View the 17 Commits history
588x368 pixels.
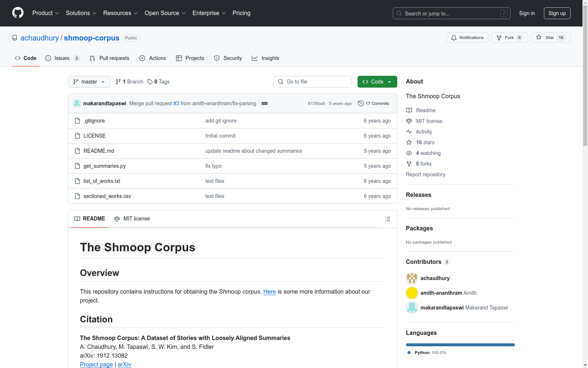click(x=373, y=103)
